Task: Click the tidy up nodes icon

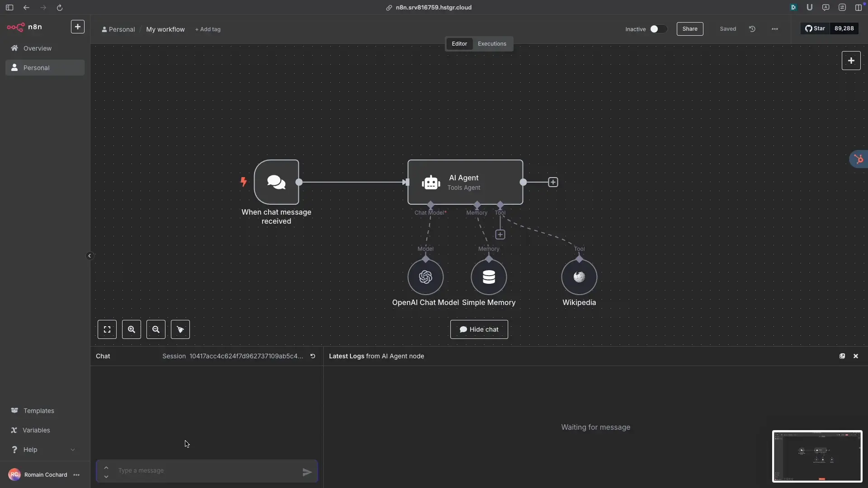Action: coord(180,329)
